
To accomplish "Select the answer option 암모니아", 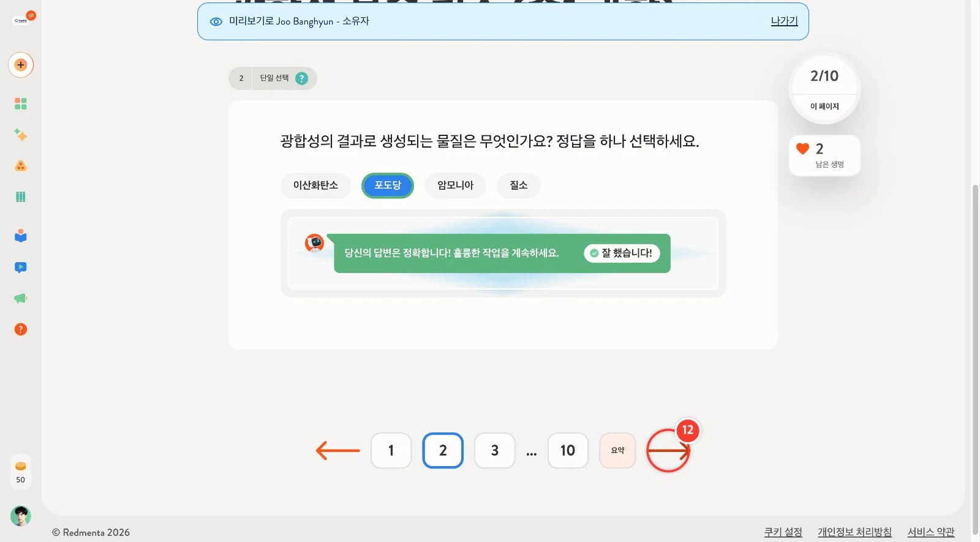I will pos(455,186).
